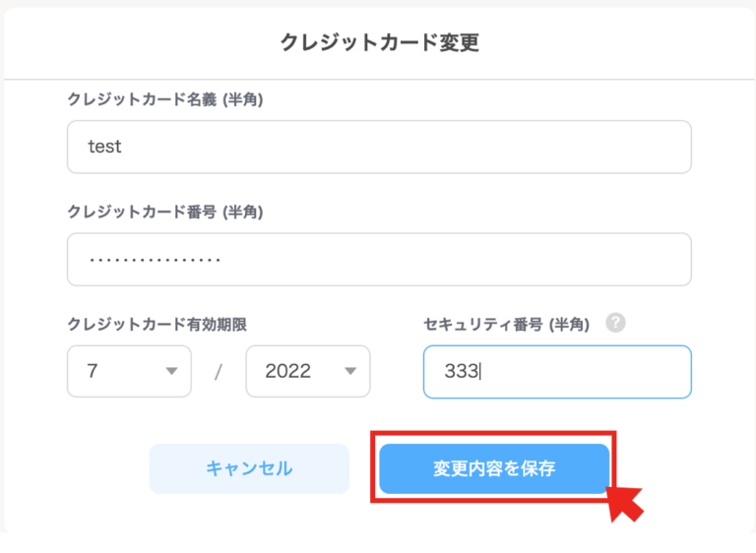The width and height of the screenshot is (756, 553).
Task: Focus the security code field
Action: click(x=557, y=371)
